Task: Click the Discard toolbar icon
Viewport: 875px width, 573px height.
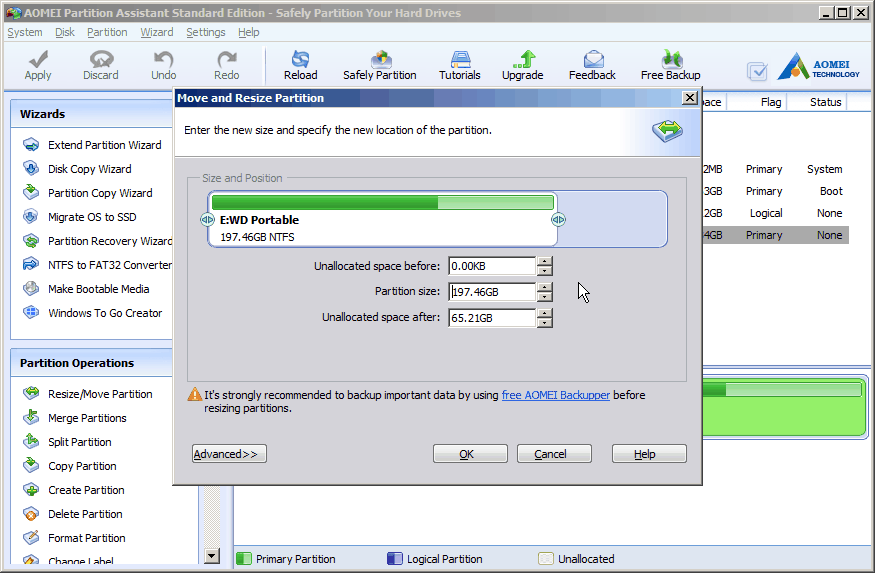Action: [x=101, y=59]
